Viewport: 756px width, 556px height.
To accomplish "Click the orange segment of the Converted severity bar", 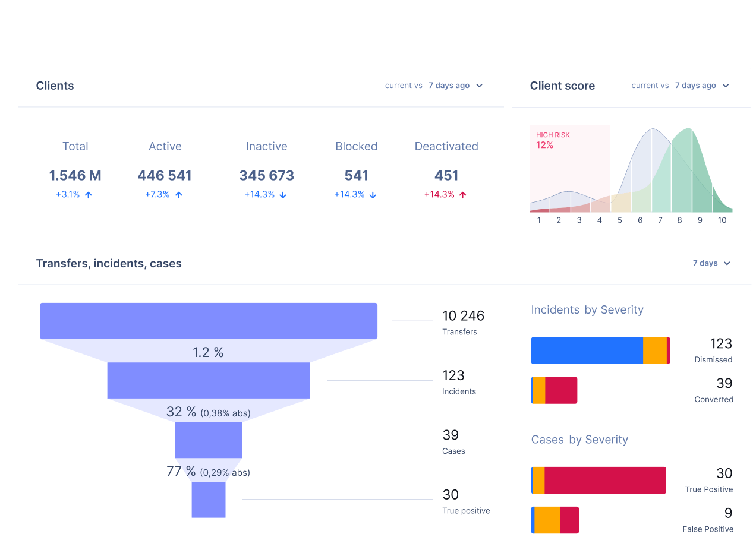I will click(538, 390).
